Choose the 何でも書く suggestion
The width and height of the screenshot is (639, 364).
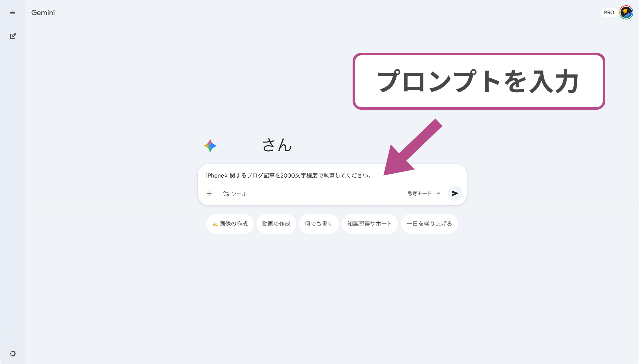[x=319, y=224]
